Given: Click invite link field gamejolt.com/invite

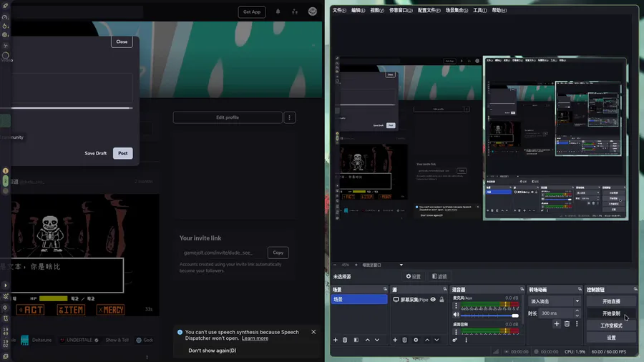Looking at the screenshot, I should (x=223, y=253).
